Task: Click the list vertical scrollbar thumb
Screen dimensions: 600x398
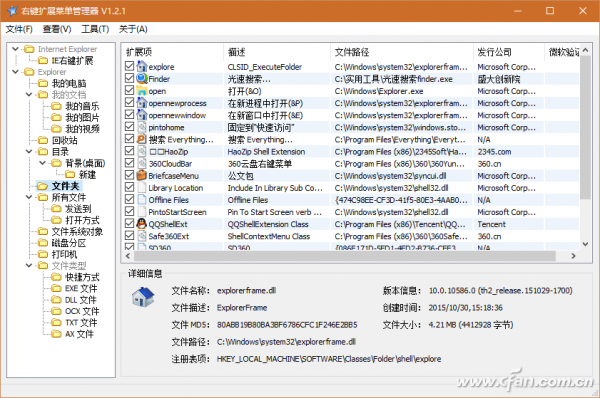Action: coord(585,127)
